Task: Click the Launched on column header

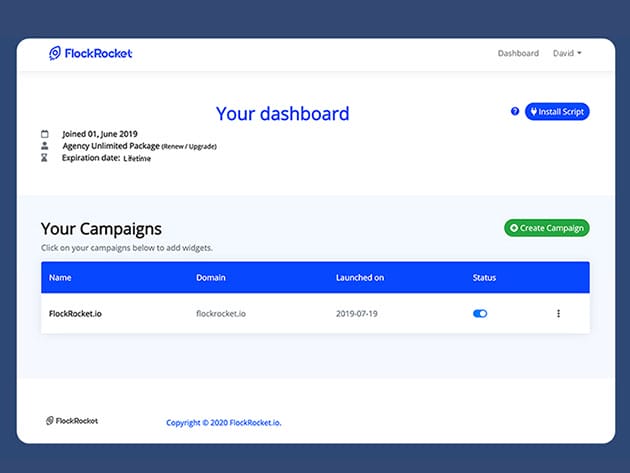Action: [x=360, y=277]
